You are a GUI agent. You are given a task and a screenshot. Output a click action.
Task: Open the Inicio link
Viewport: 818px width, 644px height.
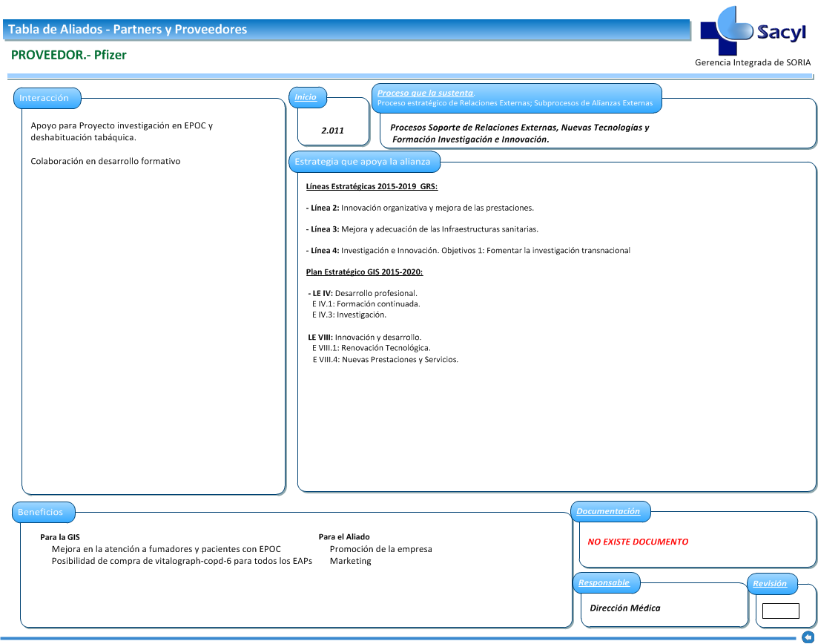[306, 97]
